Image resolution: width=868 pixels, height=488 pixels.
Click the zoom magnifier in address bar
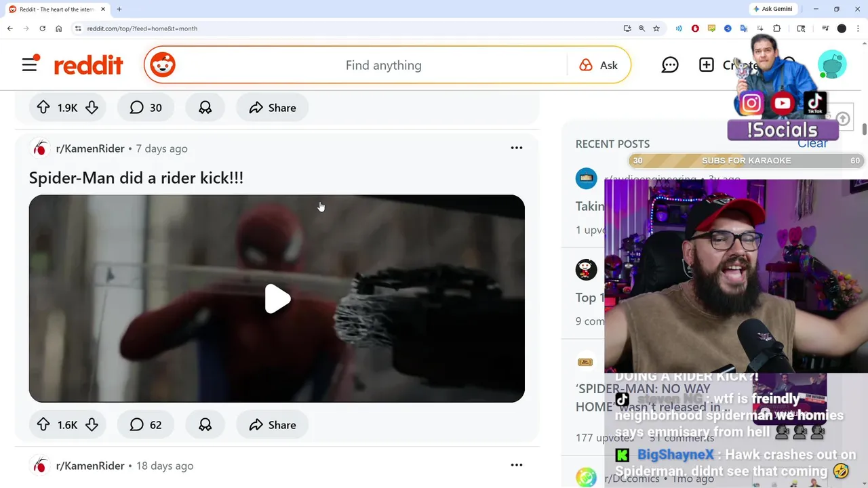[x=642, y=28]
